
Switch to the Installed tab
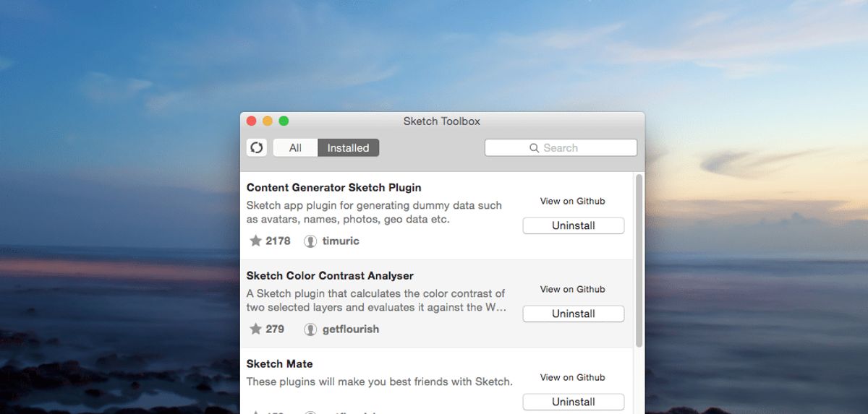(x=348, y=147)
